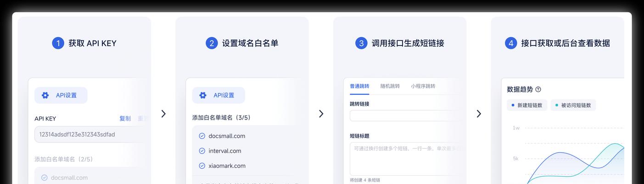Click the check icon beside interval.com
Image resolution: width=644 pixels, height=184 pixels.
[202, 151]
